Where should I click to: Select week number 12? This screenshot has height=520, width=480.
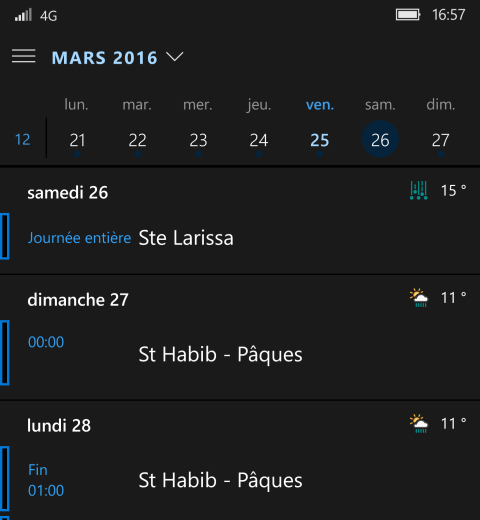(23, 139)
